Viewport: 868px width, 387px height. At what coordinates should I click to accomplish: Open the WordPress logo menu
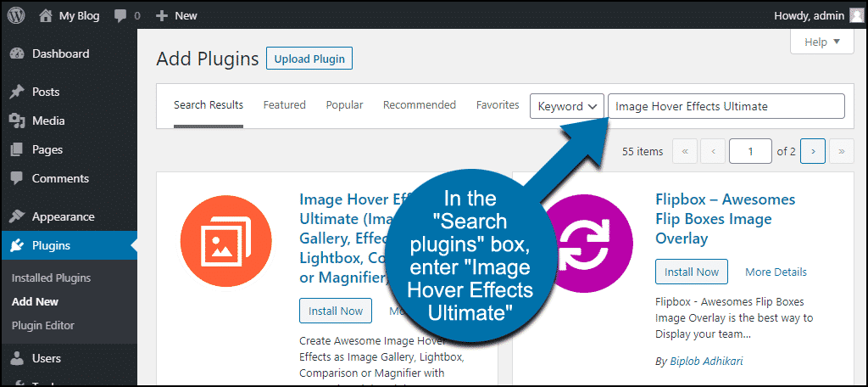click(x=17, y=15)
